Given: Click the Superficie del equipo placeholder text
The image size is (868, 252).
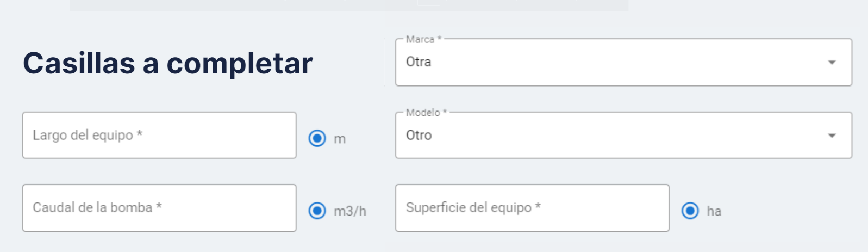Looking at the screenshot, I should pos(473,207).
